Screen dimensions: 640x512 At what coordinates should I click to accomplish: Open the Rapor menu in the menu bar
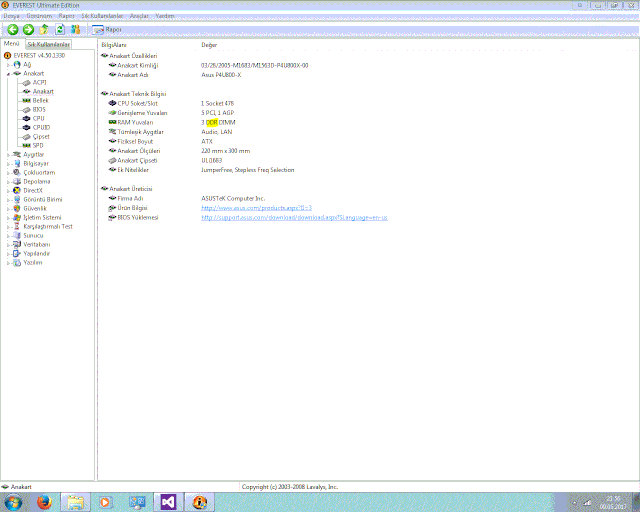click(x=66, y=16)
